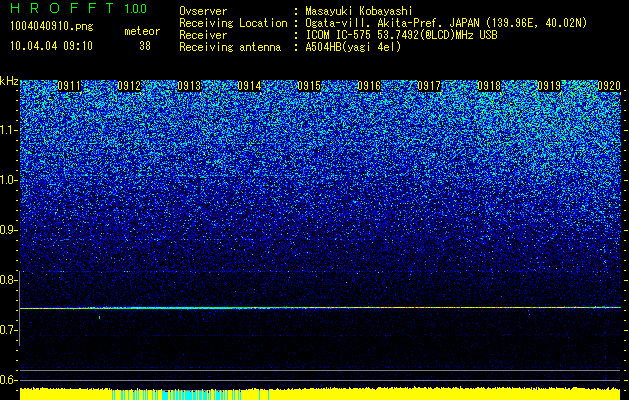Click the 1.1 frequency axis label
Image resolution: width=629 pixels, height=400 pixels.
click(9, 130)
